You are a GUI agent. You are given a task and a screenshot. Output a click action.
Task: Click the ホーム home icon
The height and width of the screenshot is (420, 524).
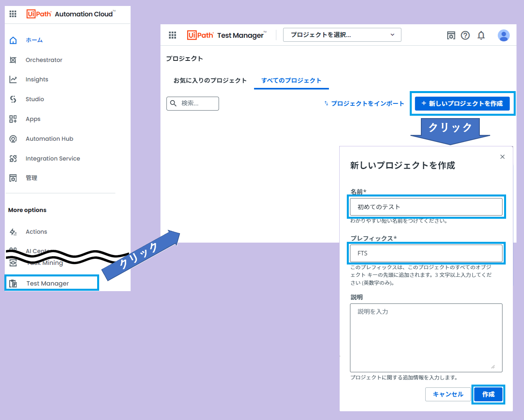pos(13,40)
